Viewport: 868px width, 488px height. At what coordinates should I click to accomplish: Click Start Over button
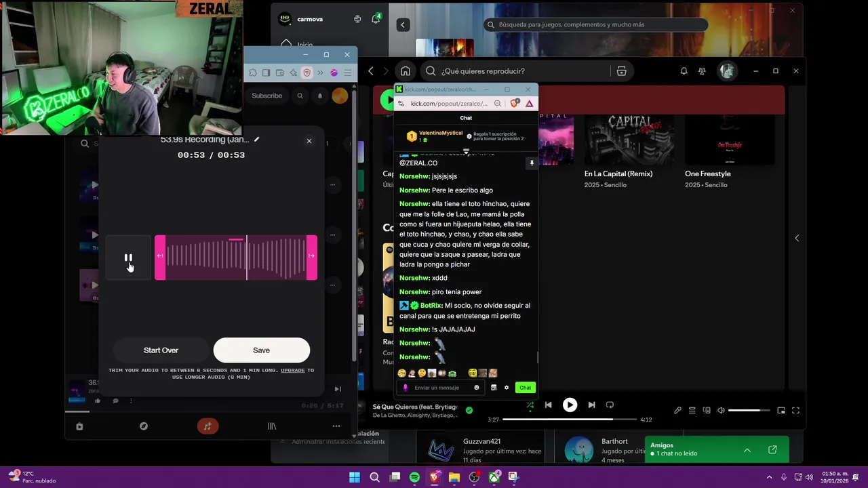click(161, 350)
